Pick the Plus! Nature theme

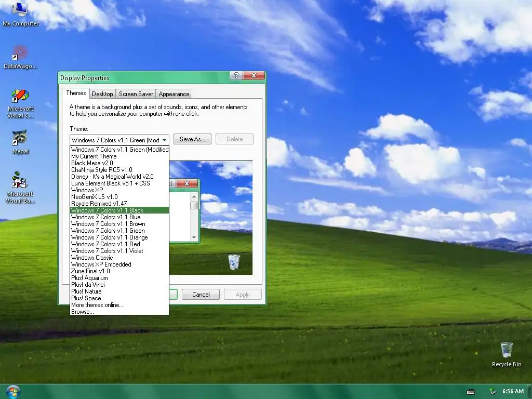click(x=119, y=291)
